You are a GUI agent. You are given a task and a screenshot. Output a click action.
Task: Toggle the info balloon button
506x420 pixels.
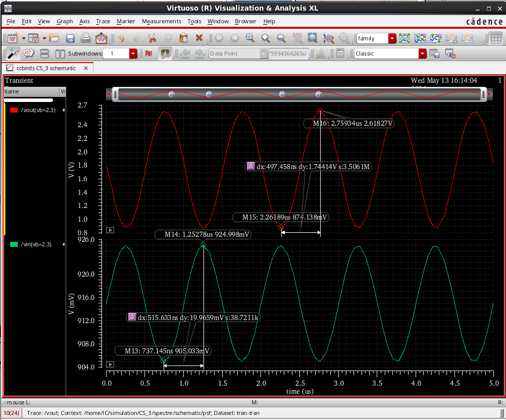[x=165, y=54]
